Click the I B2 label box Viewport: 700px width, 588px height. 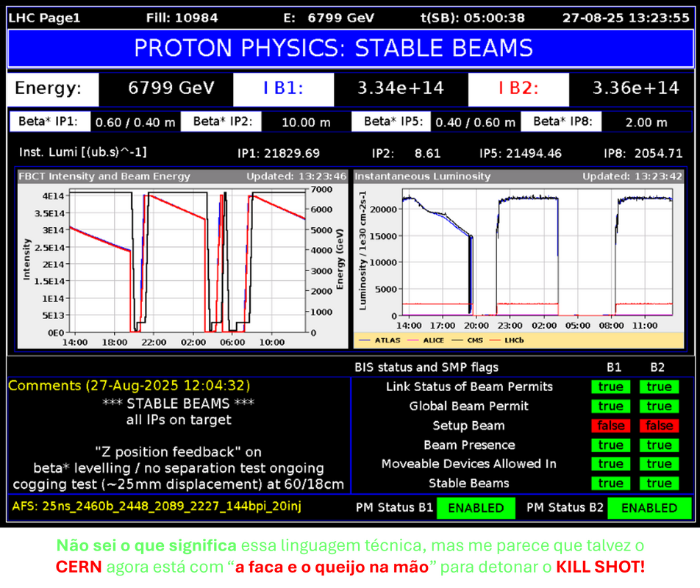pos(519,89)
